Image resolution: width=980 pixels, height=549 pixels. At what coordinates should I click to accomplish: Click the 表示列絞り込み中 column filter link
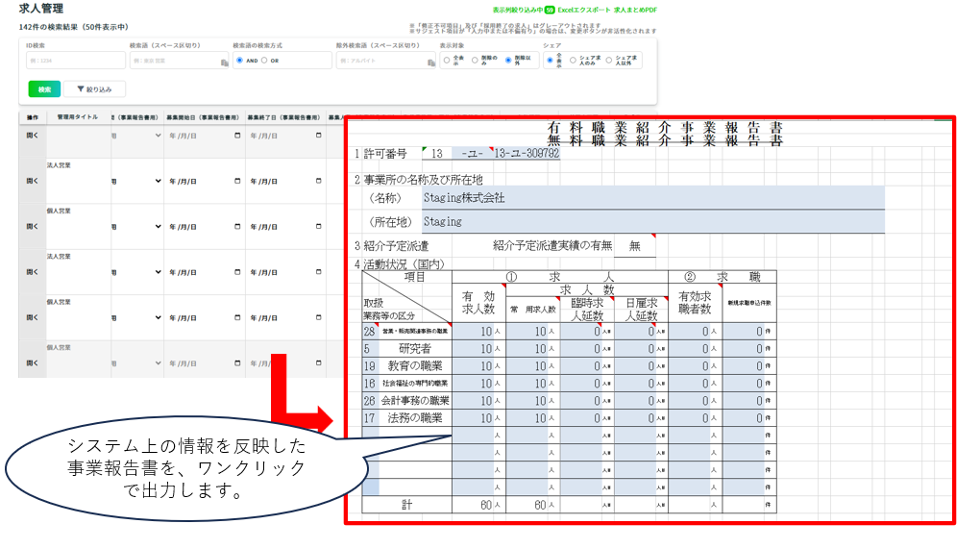518,10
